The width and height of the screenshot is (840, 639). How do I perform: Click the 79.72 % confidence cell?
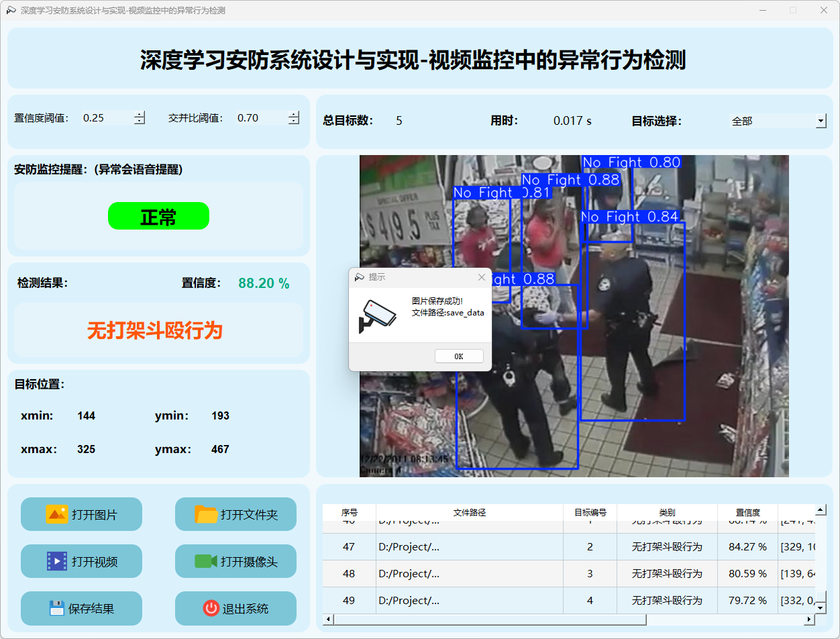[x=747, y=601]
